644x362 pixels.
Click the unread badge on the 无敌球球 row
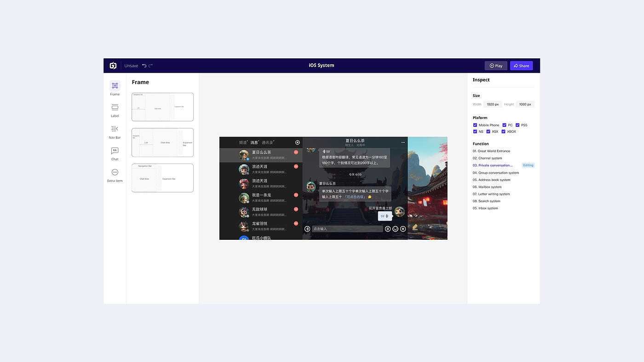(x=296, y=209)
